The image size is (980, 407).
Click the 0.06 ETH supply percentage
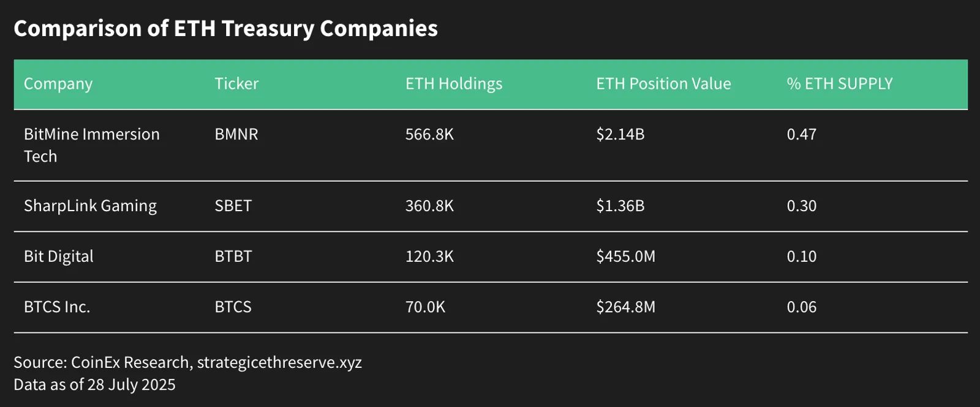tap(802, 307)
